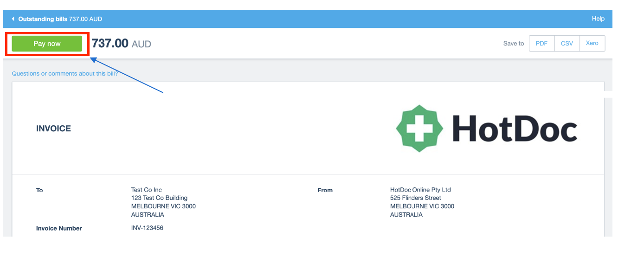Select the 737.00 AUD amount text
Image resolution: width=644 pixels, height=257 pixels.
click(x=122, y=44)
